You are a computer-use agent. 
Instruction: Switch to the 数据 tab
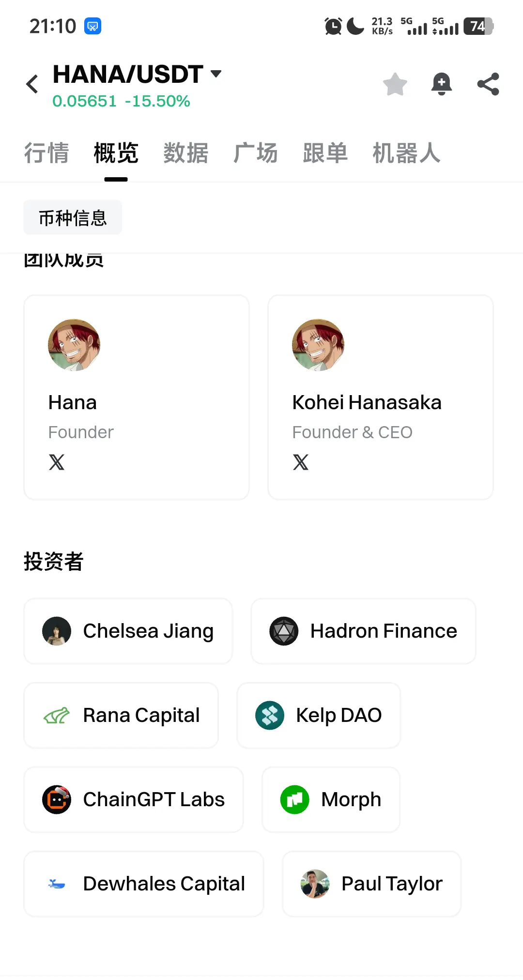[186, 153]
